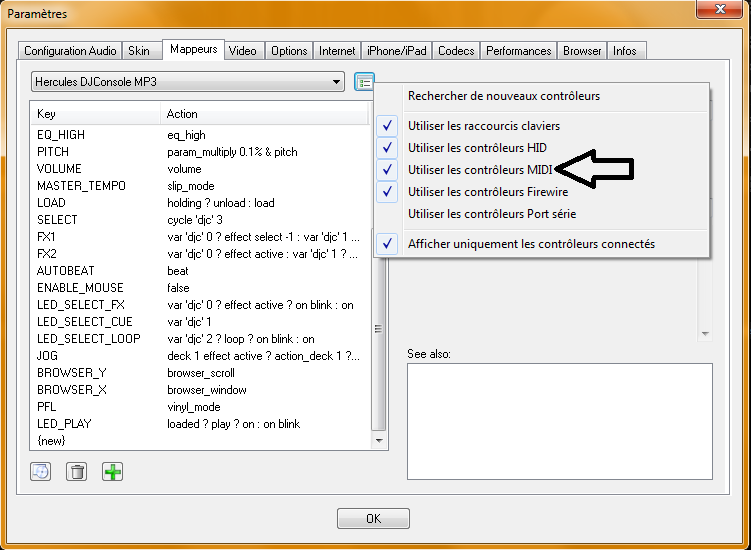Select the FX1 mapping row
Image resolution: width=751 pixels, height=550 pixels.
click(x=201, y=237)
